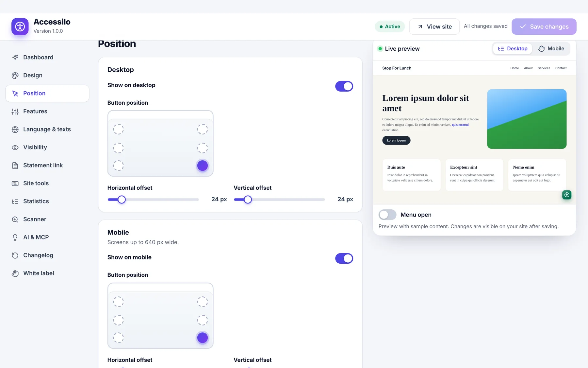
Task: Click the AI & MCP lightbulb icon
Action: [x=15, y=237]
